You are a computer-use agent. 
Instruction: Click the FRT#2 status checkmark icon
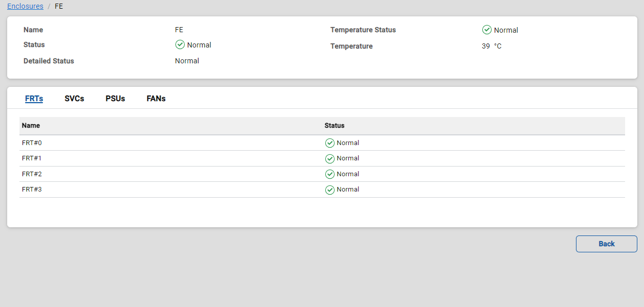pyautogui.click(x=330, y=174)
